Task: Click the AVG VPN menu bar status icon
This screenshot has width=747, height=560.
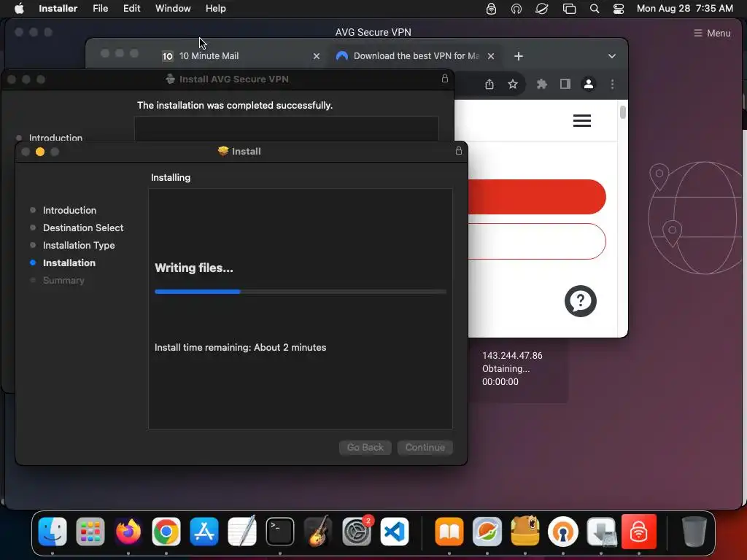Action: click(x=491, y=9)
